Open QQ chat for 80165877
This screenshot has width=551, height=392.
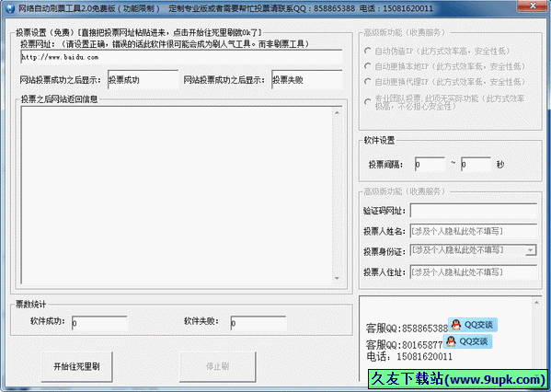click(467, 341)
